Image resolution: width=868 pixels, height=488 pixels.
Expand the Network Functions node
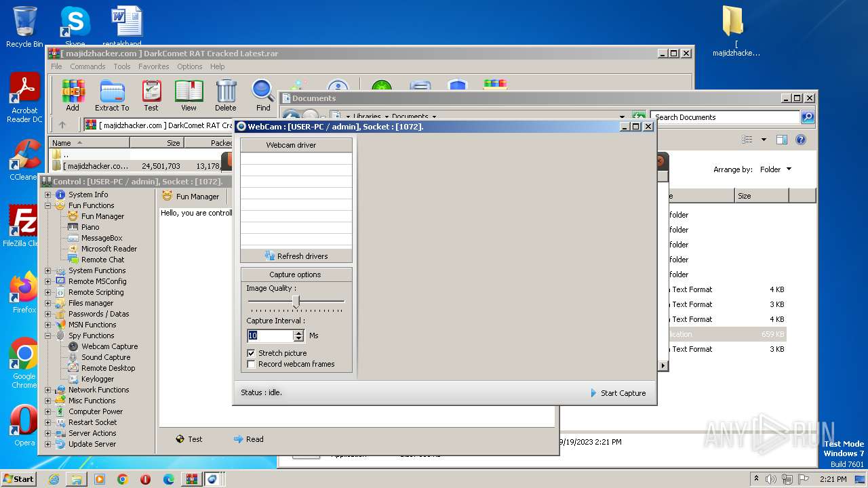tap(48, 390)
